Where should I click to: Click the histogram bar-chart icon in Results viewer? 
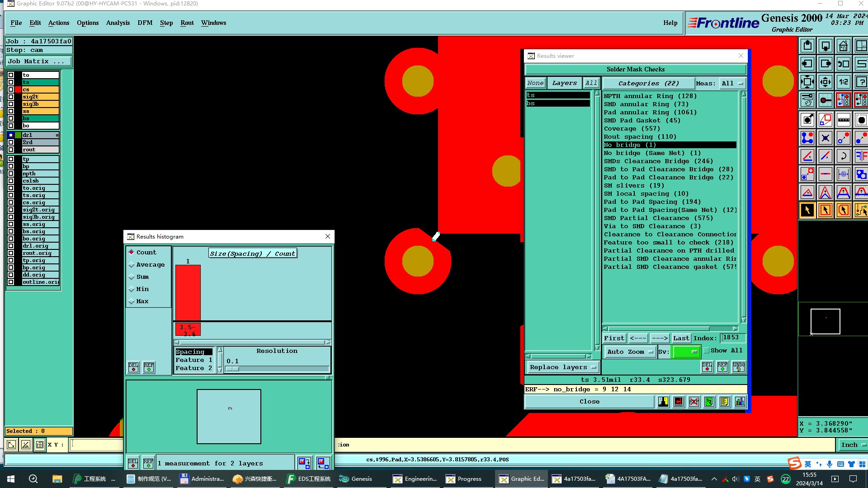(740, 402)
